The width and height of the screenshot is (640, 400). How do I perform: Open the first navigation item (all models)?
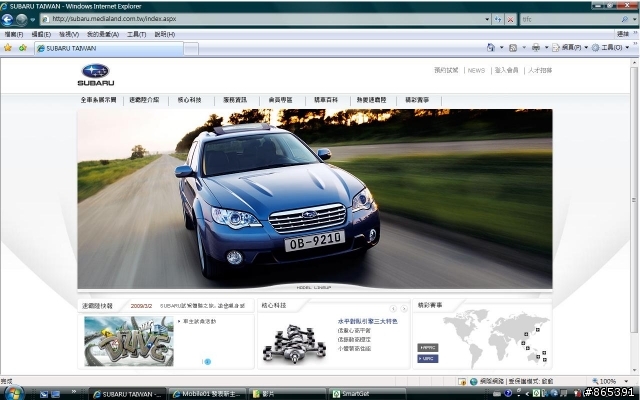coord(98,100)
